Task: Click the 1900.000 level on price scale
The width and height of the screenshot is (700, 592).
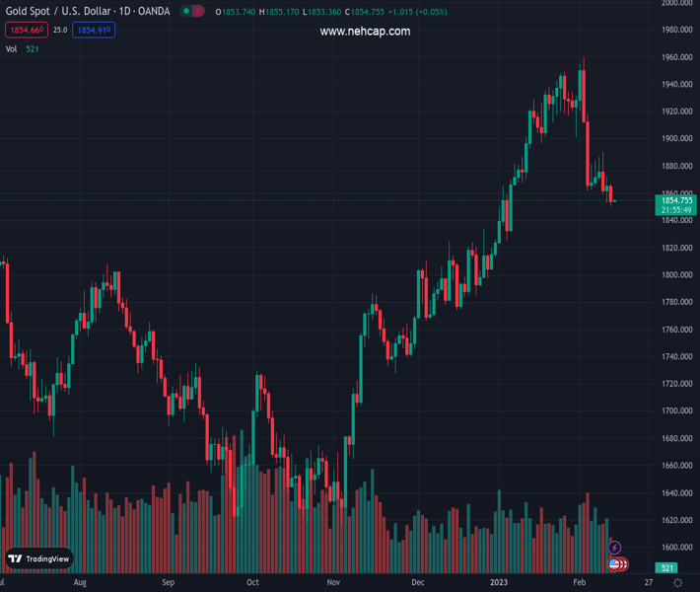Action: coord(676,139)
